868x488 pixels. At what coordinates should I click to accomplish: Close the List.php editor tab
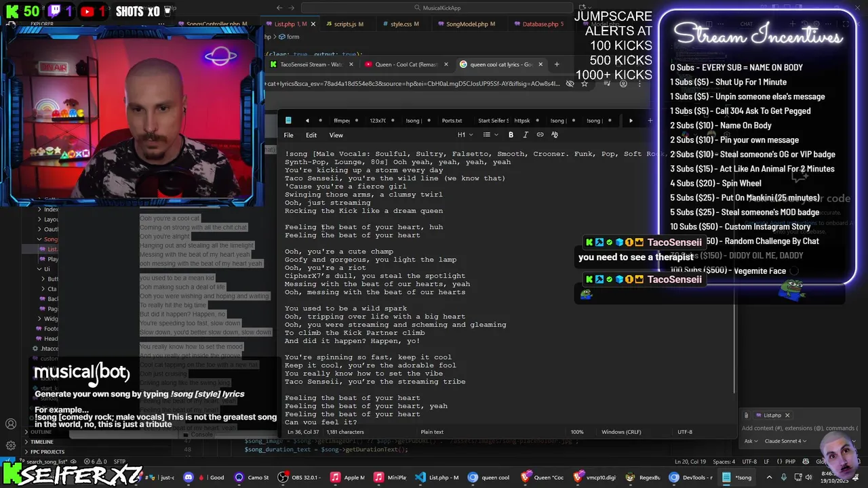tap(314, 24)
